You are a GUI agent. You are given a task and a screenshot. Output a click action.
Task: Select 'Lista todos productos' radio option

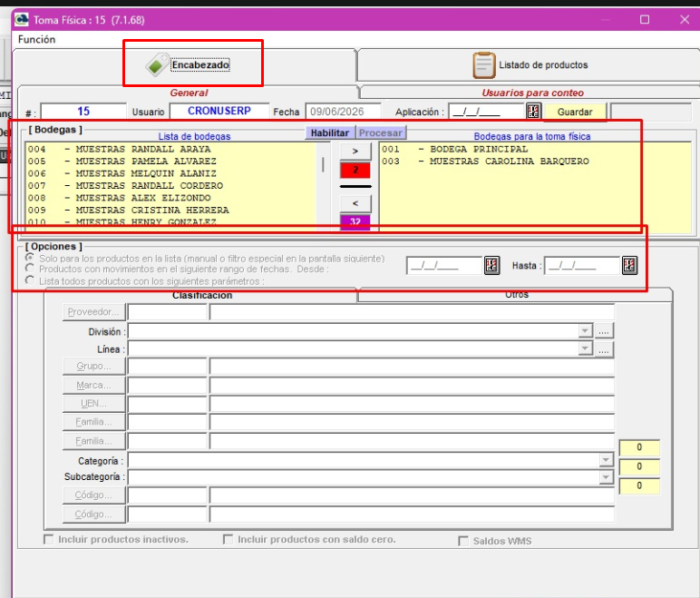point(30,280)
